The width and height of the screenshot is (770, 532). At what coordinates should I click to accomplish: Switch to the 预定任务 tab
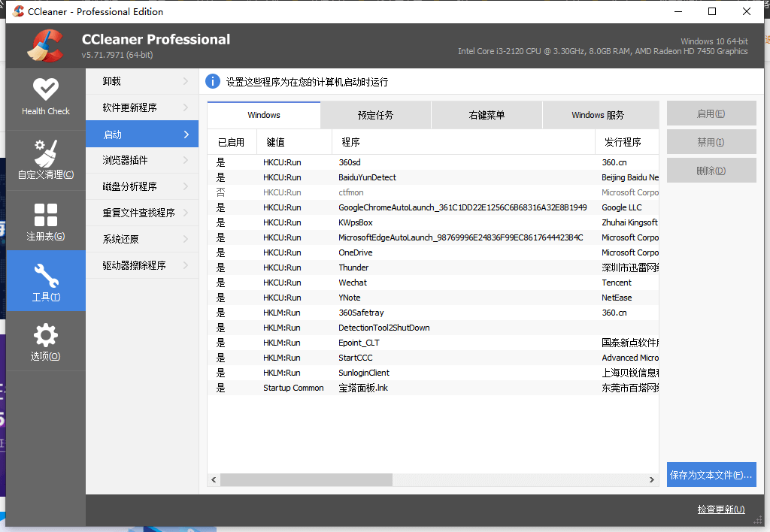[x=374, y=114]
